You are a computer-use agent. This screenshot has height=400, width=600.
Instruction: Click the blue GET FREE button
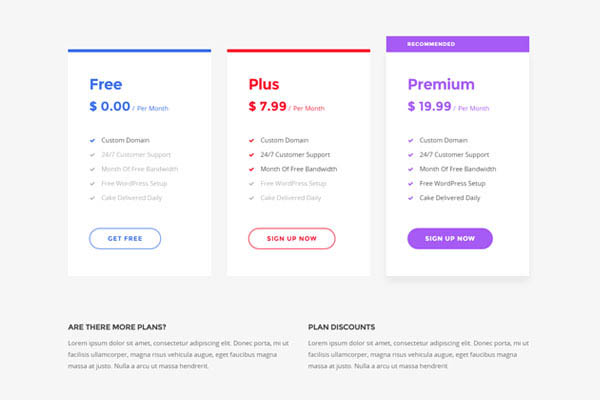[125, 238]
